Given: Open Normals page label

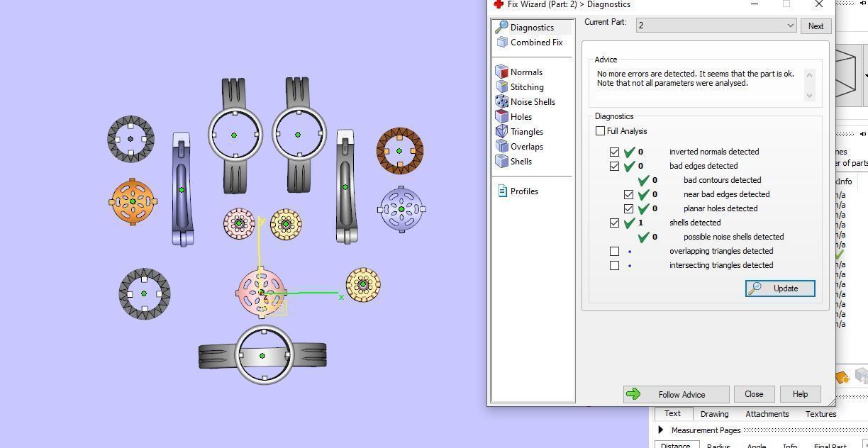Looking at the screenshot, I should [526, 72].
